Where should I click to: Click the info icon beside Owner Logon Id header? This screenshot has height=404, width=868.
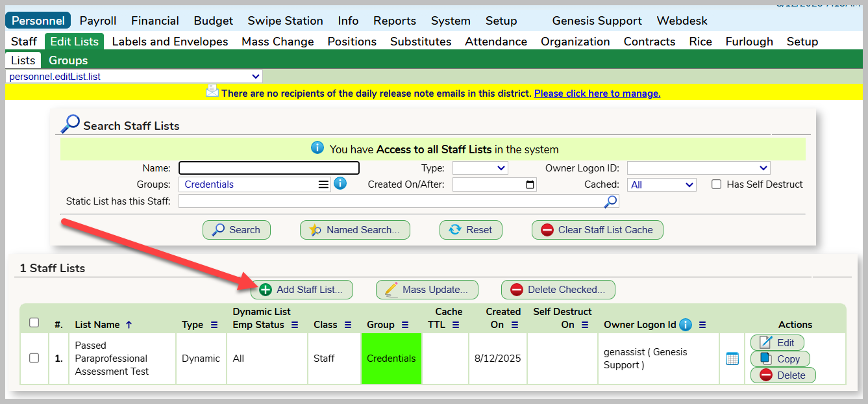[x=686, y=325]
